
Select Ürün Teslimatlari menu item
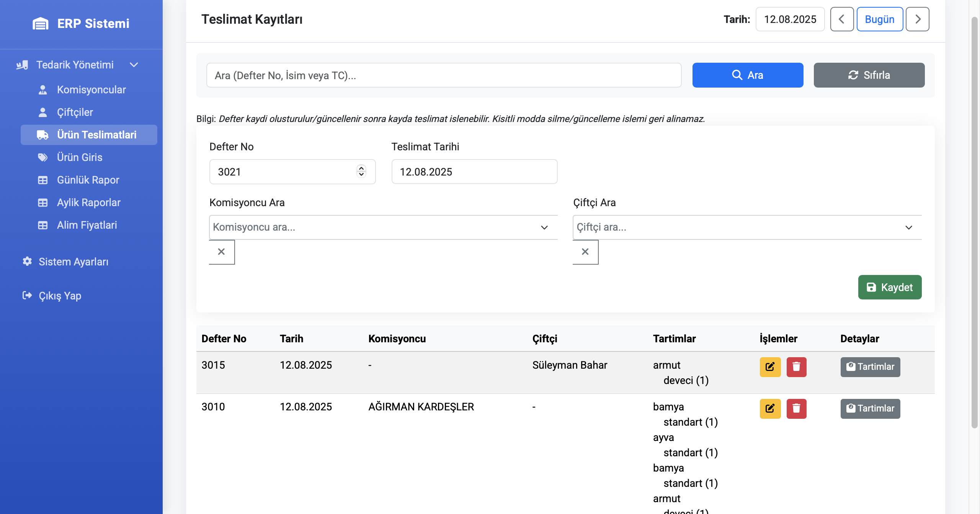pos(89,135)
